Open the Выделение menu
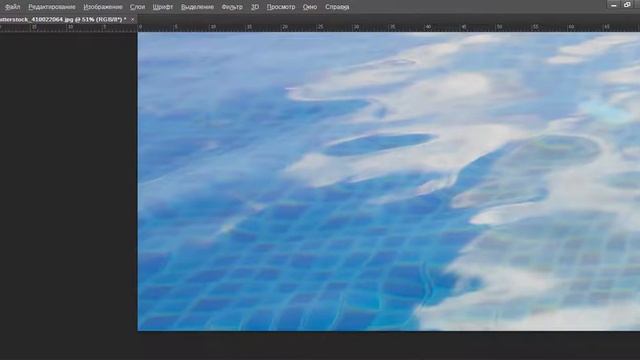The image size is (640, 360). point(197,7)
